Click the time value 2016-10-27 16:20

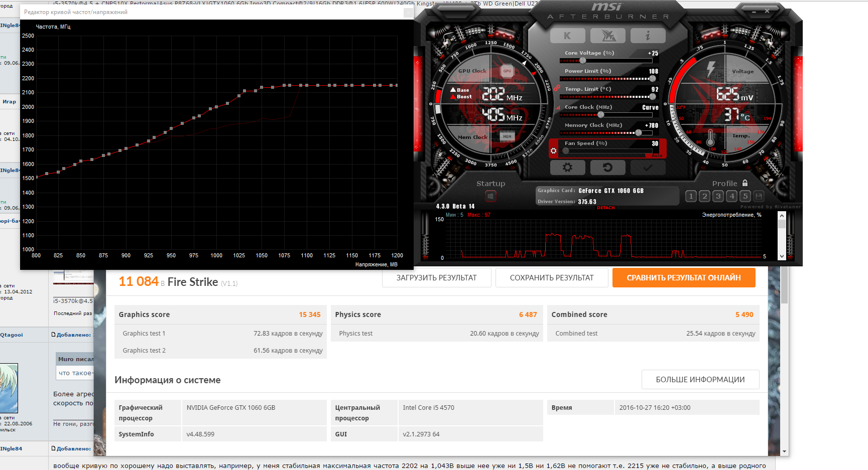point(655,408)
